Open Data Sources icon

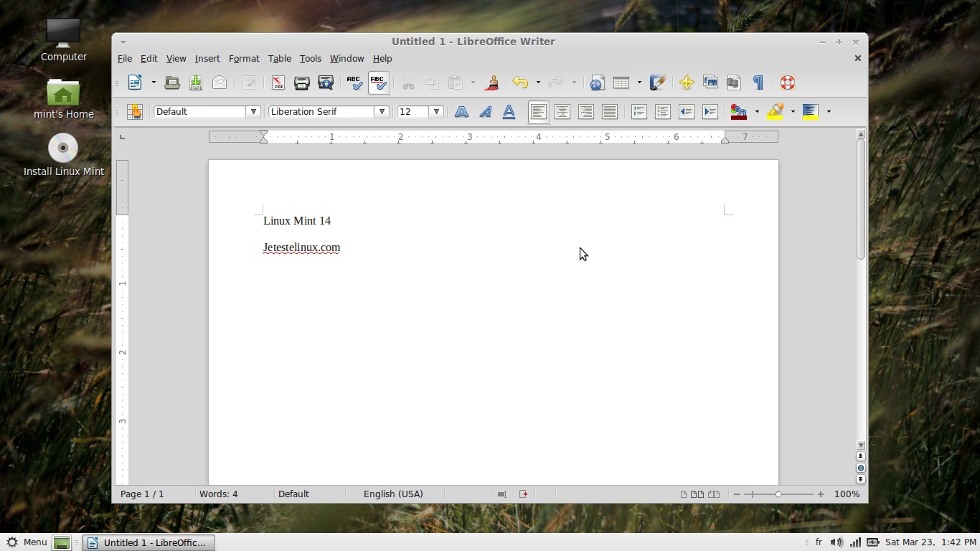733,83
